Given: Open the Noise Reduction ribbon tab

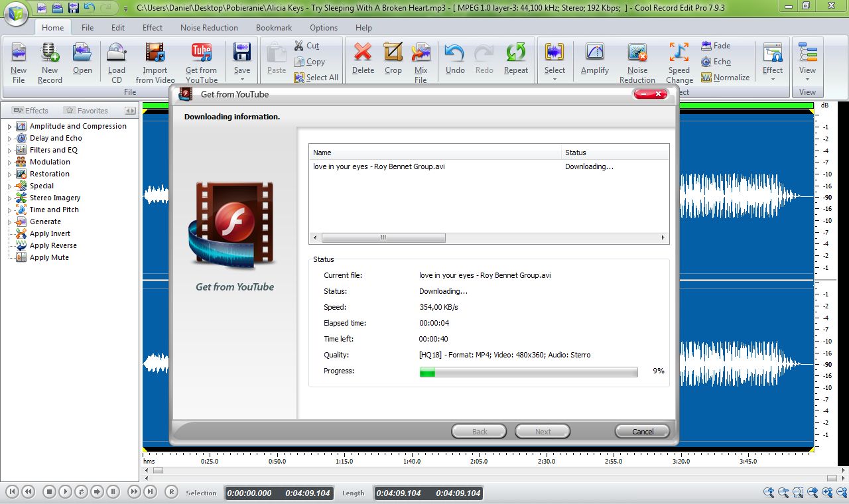Looking at the screenshot, I should point(209,28).
